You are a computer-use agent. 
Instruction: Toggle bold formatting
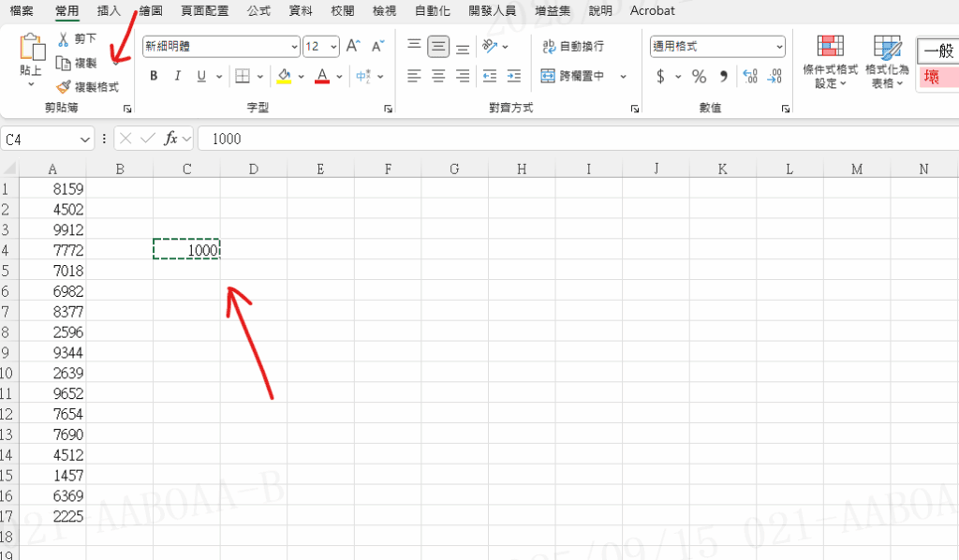(x=153, y=76)
